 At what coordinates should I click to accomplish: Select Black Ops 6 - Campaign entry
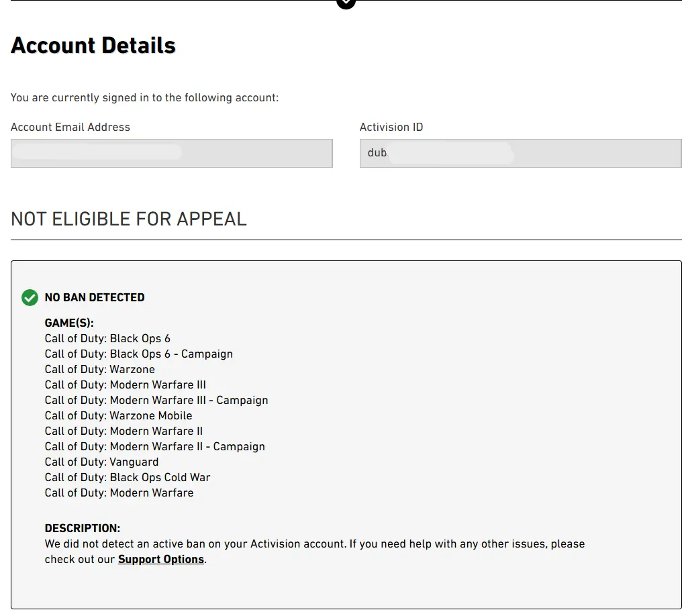(139, 354)
